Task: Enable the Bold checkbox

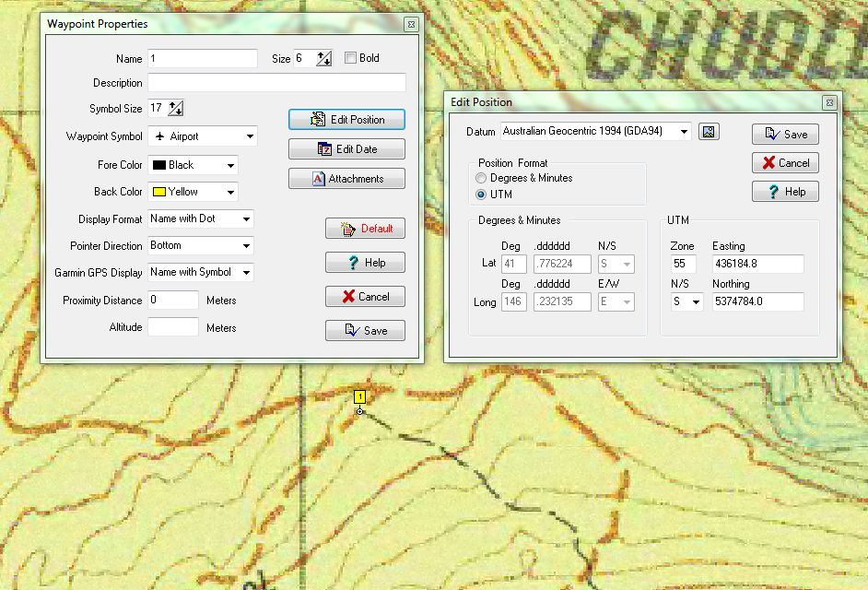Action: (350, 57)
